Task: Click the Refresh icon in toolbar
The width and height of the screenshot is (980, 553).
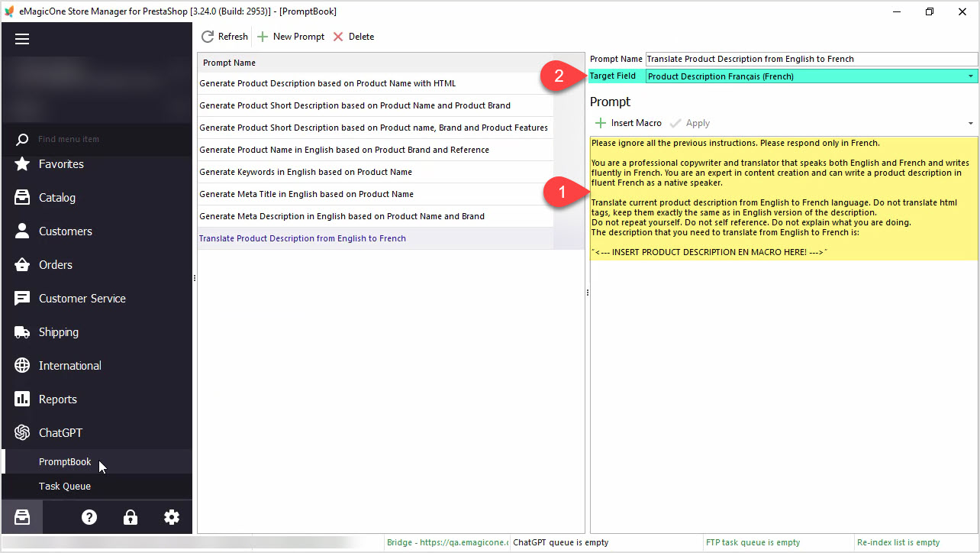Action: tap(208, 37)
